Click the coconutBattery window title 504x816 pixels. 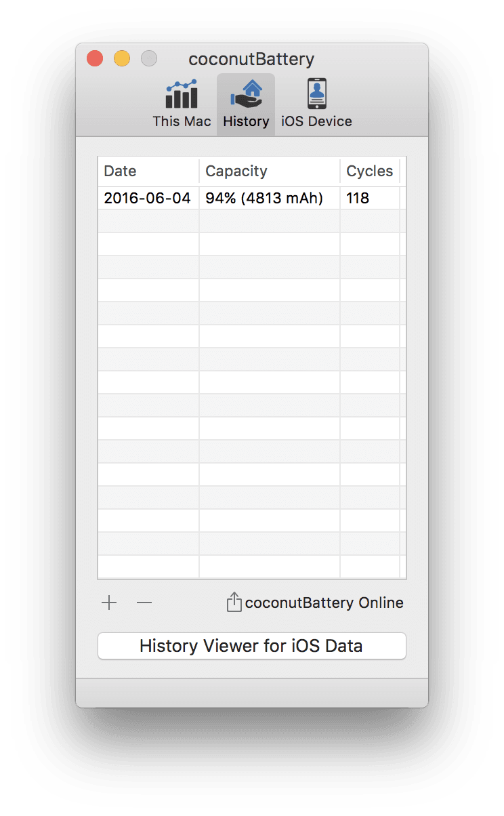coord(251,59)
